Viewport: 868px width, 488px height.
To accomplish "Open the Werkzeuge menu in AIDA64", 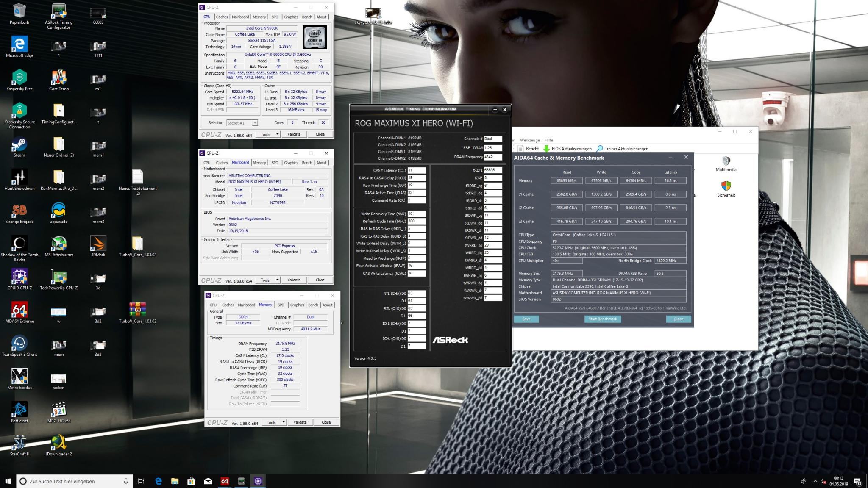I will click(530, 140).
